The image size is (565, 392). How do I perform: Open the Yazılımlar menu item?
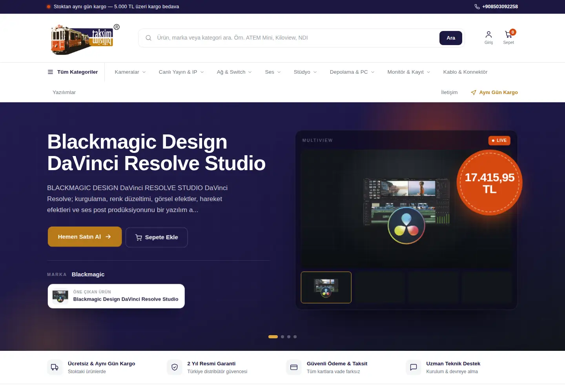tap(64, 93)
